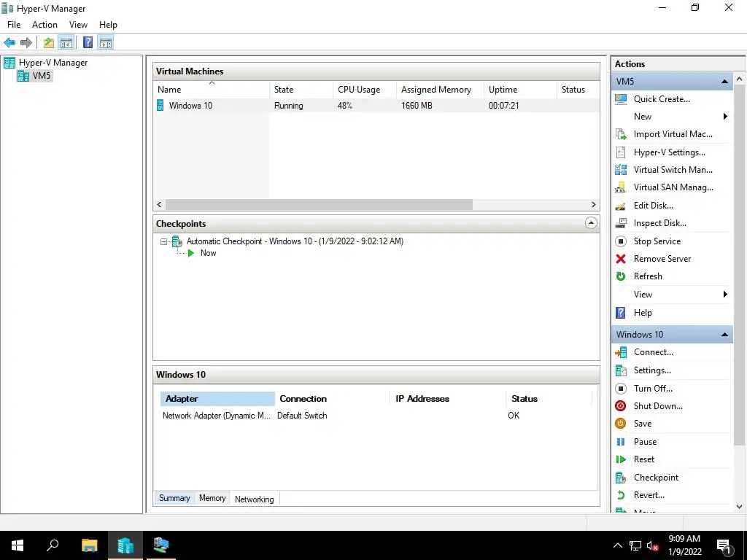Click the Up one level folder icon

coord(49,43)
